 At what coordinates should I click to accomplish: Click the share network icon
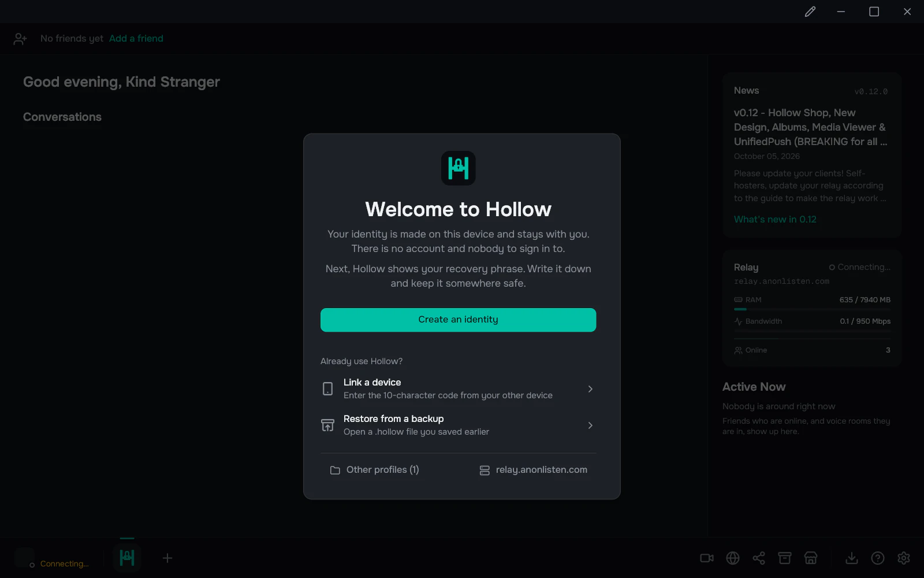point(759,558)
